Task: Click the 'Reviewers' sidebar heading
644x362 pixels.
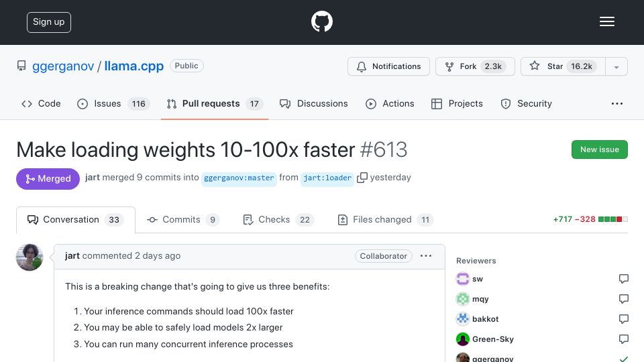Action: coord(476,261)
